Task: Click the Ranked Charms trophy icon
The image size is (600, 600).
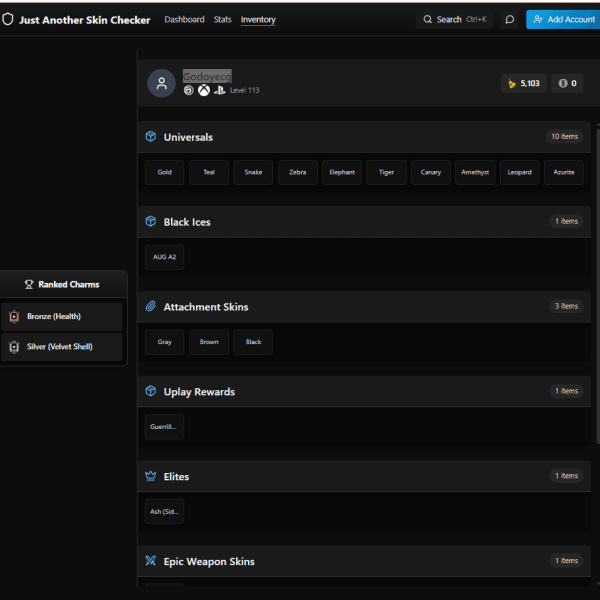Action: coord(29,285)
